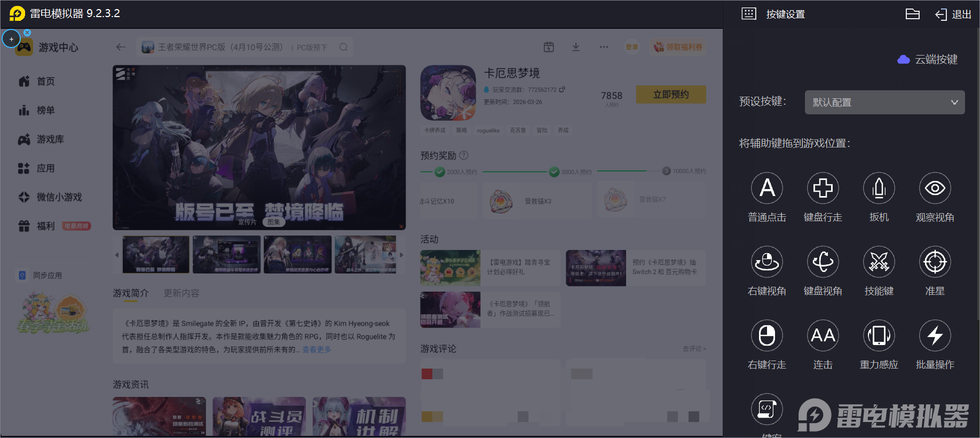Select the roguelike tag
The image size is (980, 438).
(488, 130)
